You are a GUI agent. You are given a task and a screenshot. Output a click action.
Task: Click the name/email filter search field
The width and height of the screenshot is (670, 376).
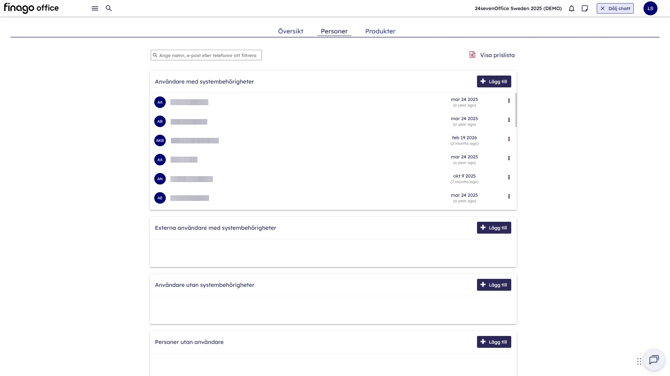pyautogui.click(x=206, y=55)
